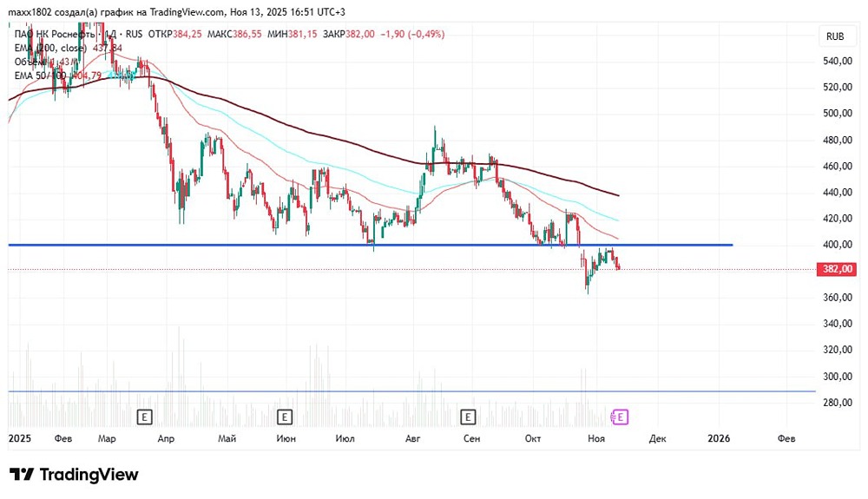Click the Авг label on time axis
This screenshot has height=499, width=868.
coord(412,438)
